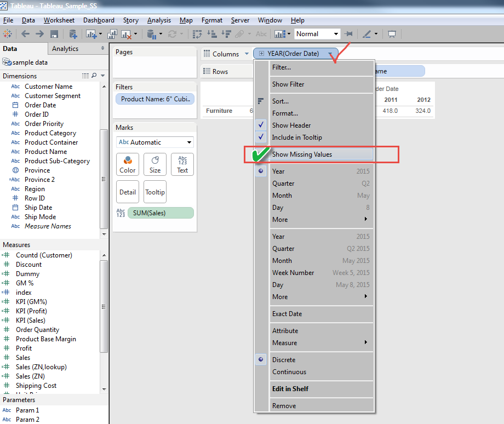Click the Tableau start page icon
This screenshot has width=504, height=424.
7,34
